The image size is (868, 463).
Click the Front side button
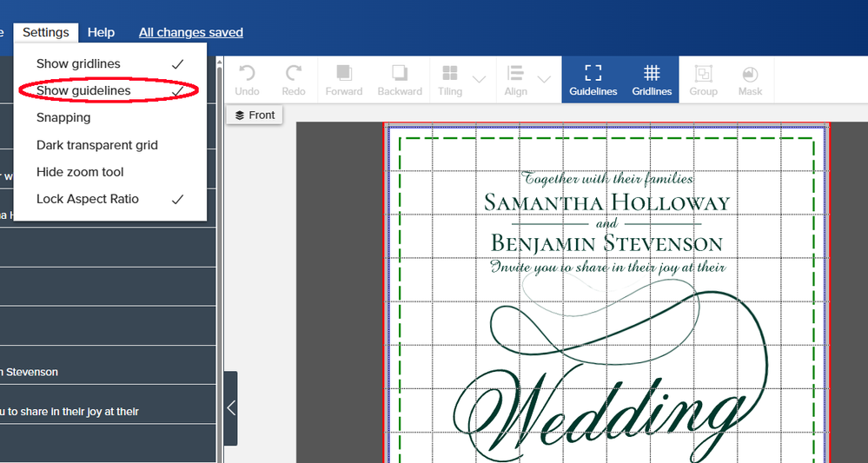point(254,115)
